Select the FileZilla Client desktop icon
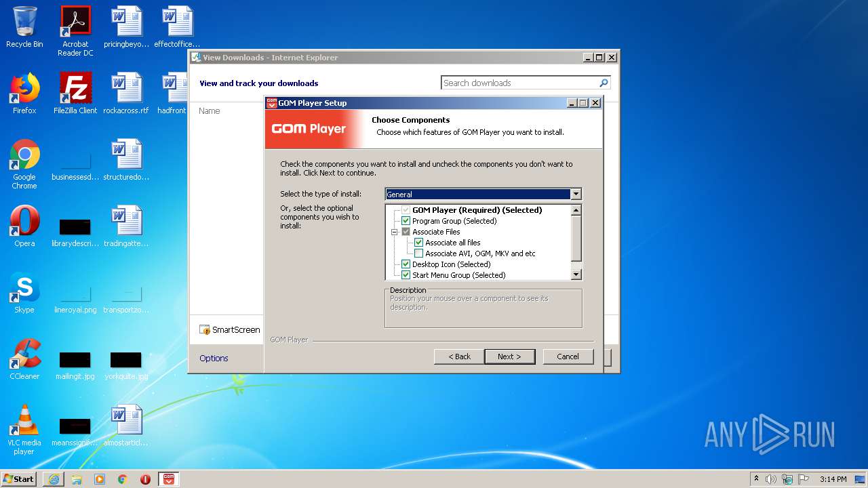 click(75, 94)
